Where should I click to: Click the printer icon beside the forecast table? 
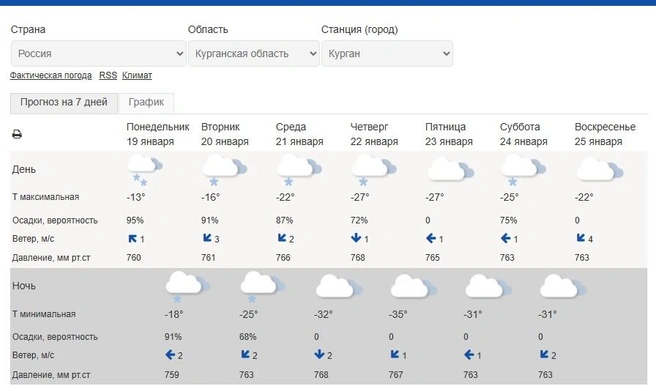click(x=17, y=134)
